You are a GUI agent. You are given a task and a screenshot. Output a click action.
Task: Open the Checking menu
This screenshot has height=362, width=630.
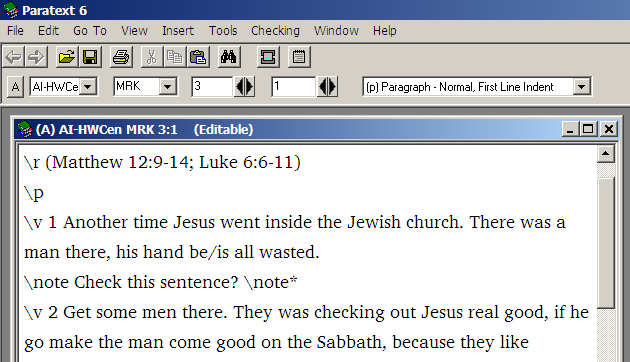point(275,31)
